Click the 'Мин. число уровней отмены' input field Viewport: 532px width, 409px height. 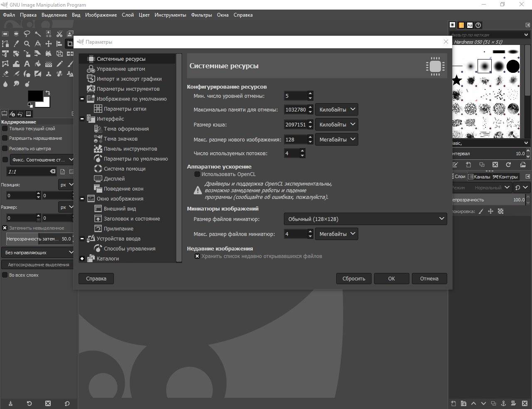pos(296,96)
